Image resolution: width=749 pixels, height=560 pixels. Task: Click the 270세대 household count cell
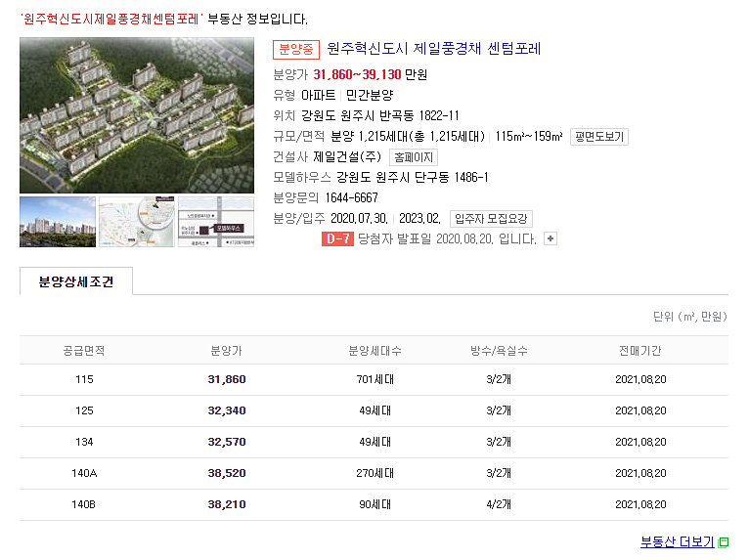click(374, 473)
